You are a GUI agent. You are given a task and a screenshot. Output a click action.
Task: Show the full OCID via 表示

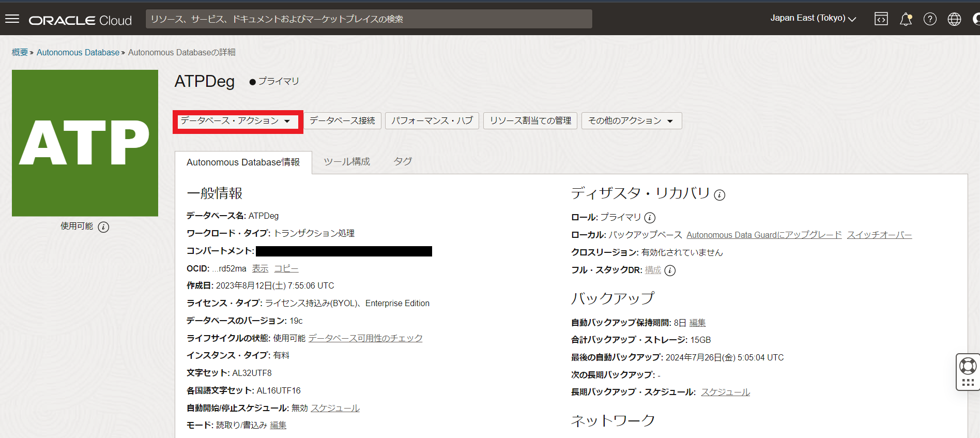pos(260,269)
